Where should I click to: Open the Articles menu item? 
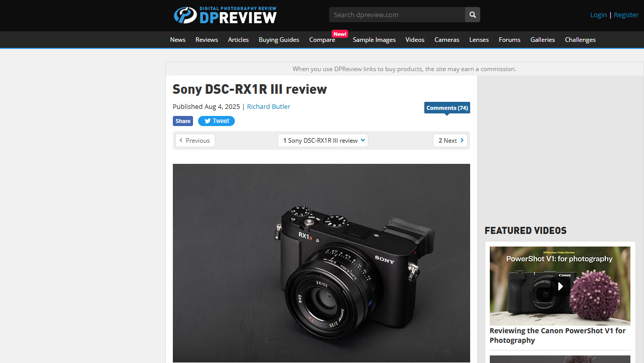click(x=238, y=40)
